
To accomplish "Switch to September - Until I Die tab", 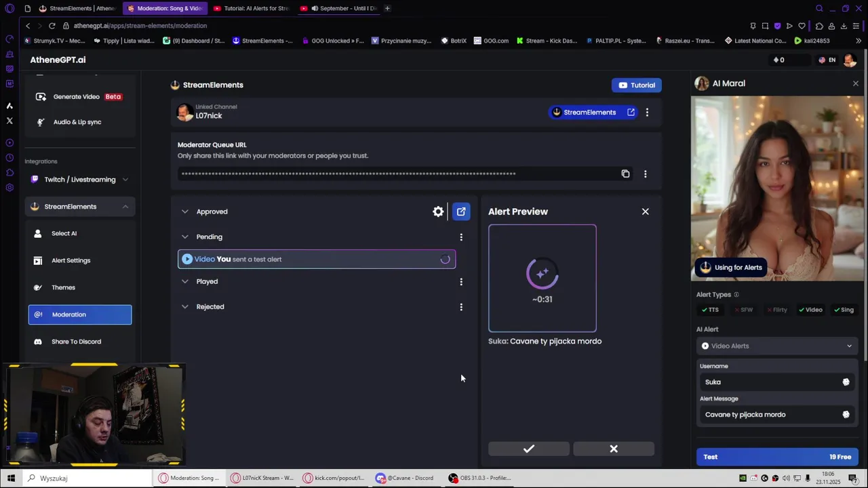I will [339, 8].
